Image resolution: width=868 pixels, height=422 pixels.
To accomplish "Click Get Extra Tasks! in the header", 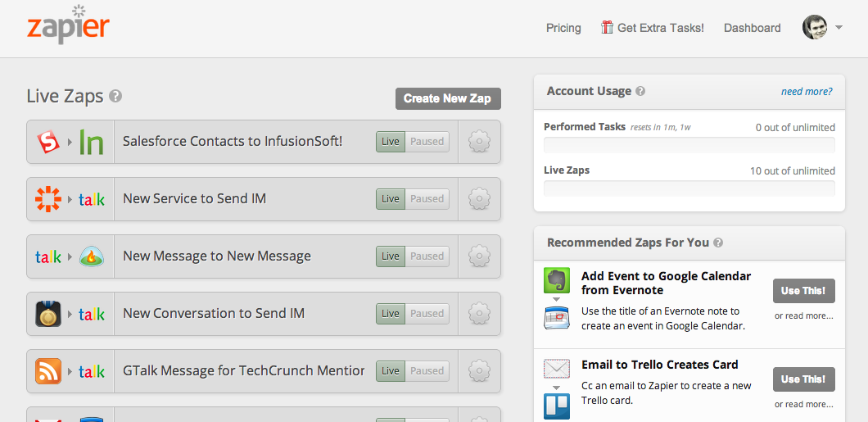I will 660,28.
